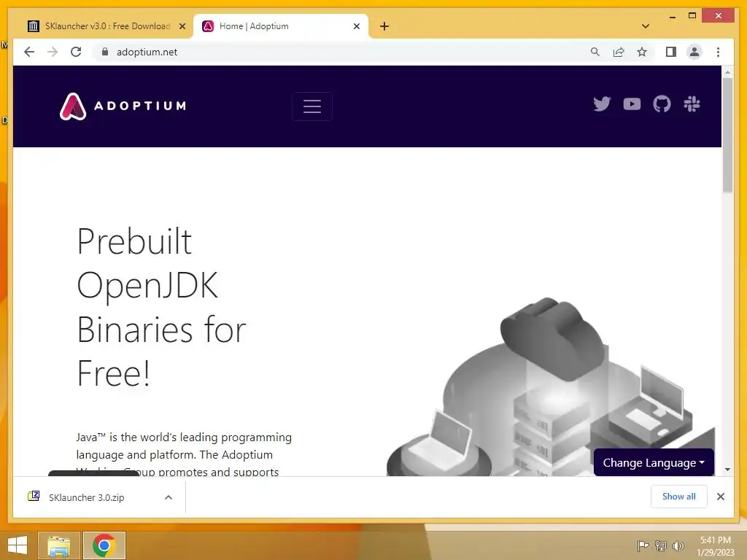Open network tray icon

tap(661, 545)
